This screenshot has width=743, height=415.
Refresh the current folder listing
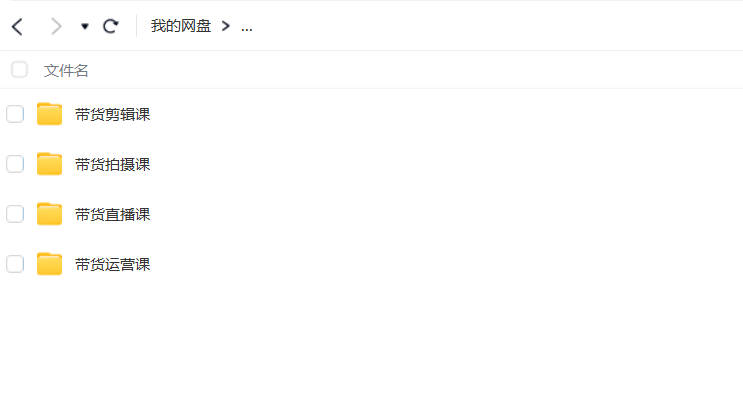coord(110,26)
